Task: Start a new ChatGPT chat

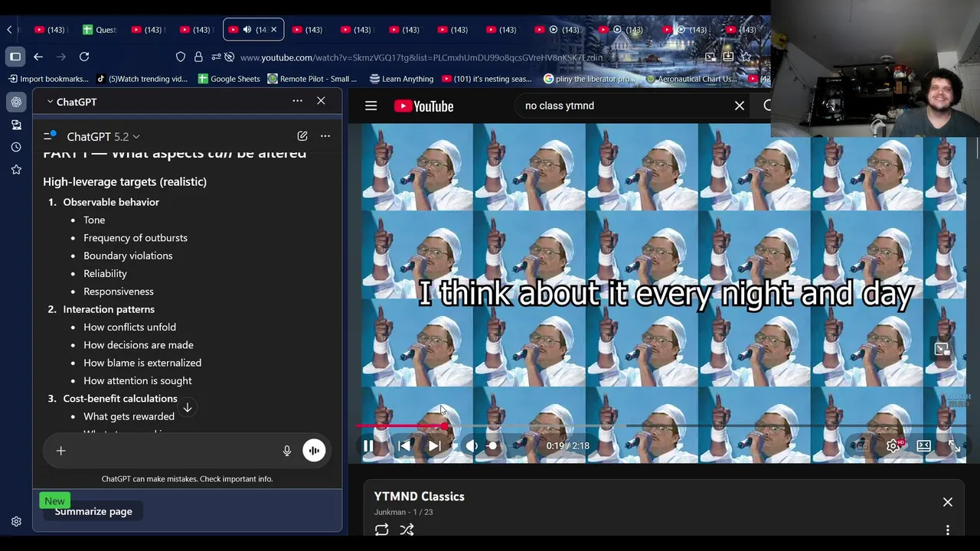Action: (x=302, y=136)
